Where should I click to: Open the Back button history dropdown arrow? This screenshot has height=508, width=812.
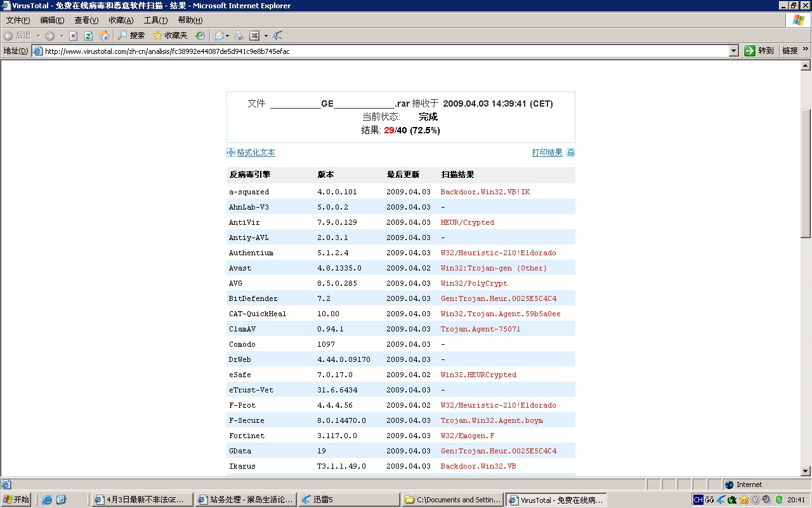(38, 36)
